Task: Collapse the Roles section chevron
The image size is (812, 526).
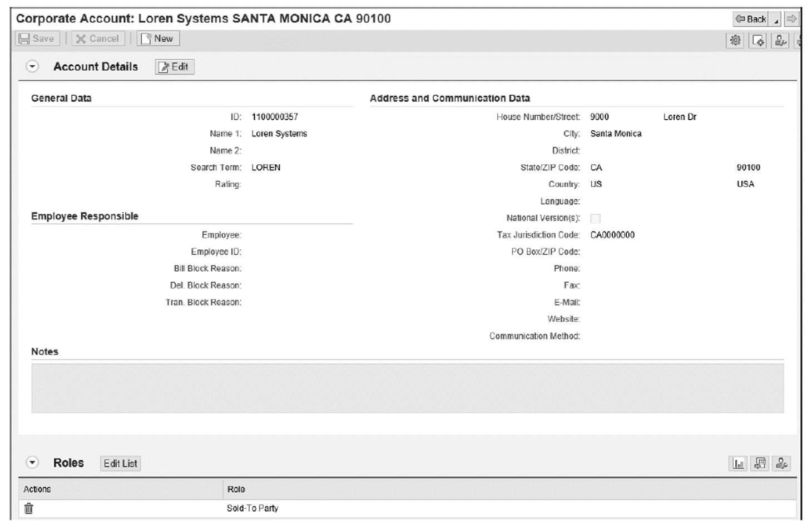Action: coord(32,463)
